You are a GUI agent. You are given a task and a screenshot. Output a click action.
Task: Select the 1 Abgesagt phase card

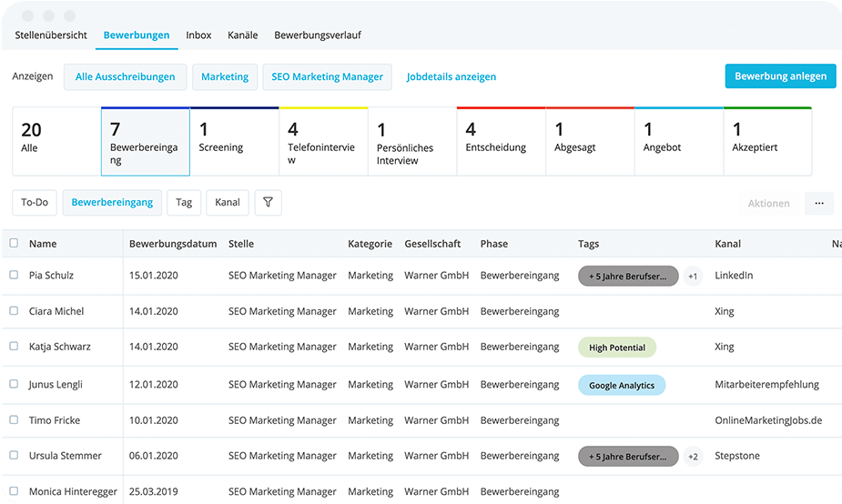590,141
